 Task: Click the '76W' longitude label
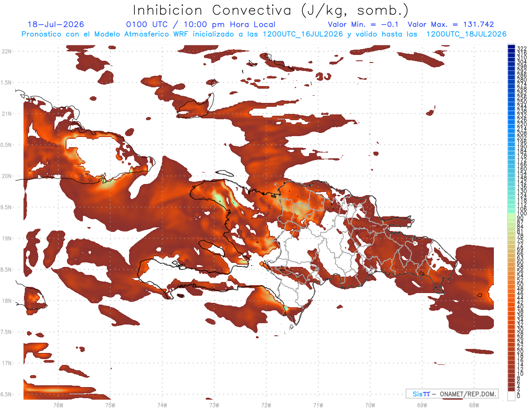coord(58,404)
